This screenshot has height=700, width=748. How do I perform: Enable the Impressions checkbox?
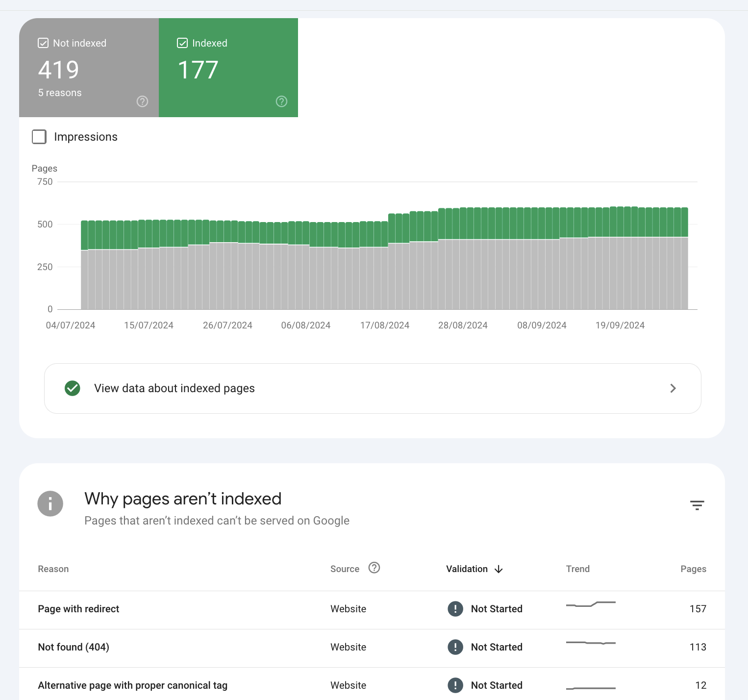(x=39, y=137)
